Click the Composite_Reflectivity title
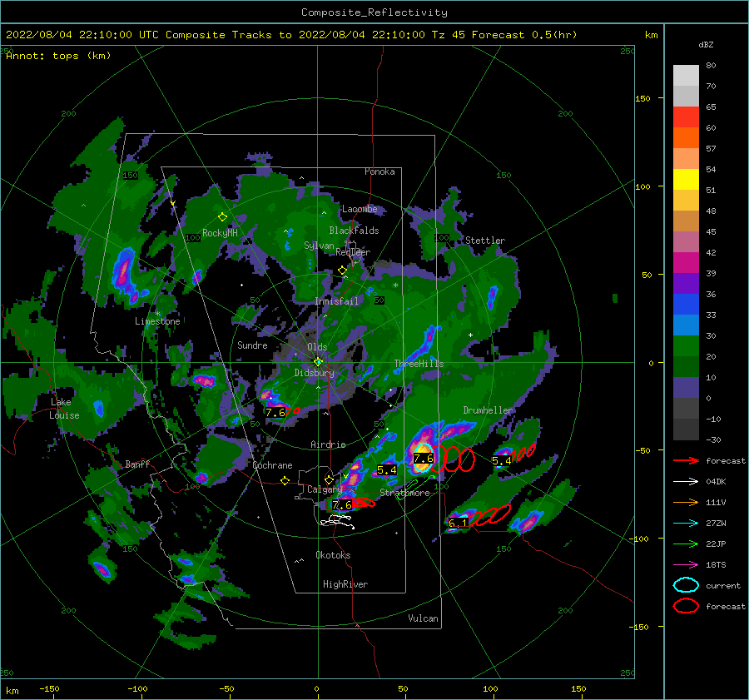 374,12
